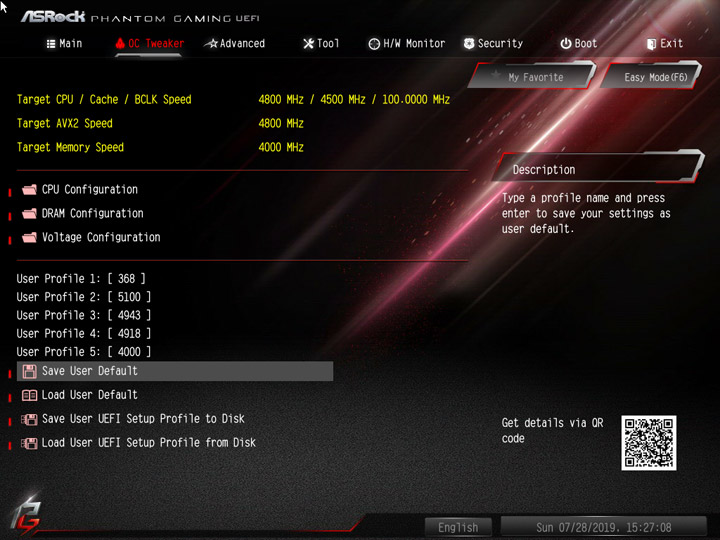The width and height of the screenshot is (720, 540).
Task: Open the Advanced tab
Action: pyautogui.click(x=235, y=44)
